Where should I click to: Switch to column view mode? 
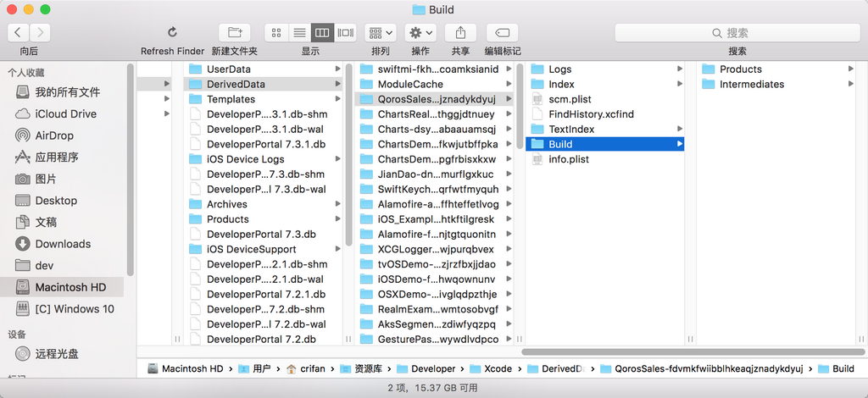coord(322,33)
